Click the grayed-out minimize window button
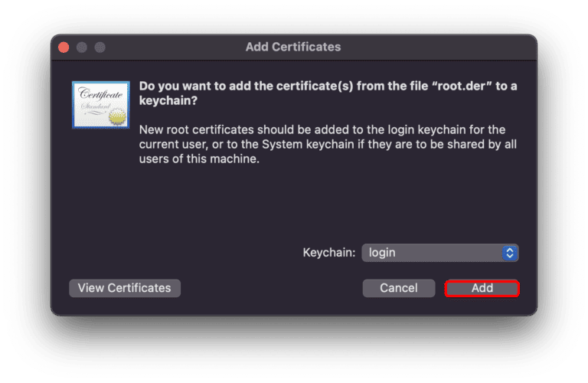The width and height of the screenshot is (588, 383). [x=80, y=47]
